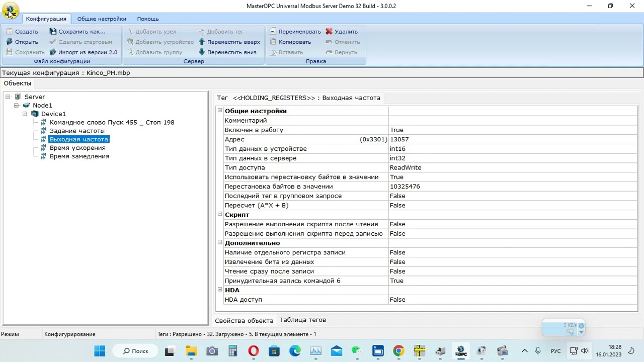Click HDA доступ False value
This screenshot has height=362, width=644.
coord(513,300)
